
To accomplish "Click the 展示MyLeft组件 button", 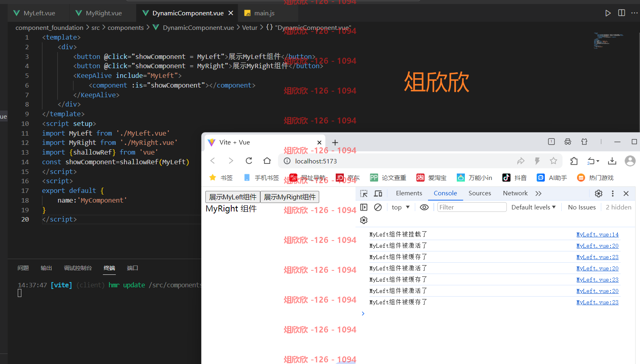I will (233, 197).
